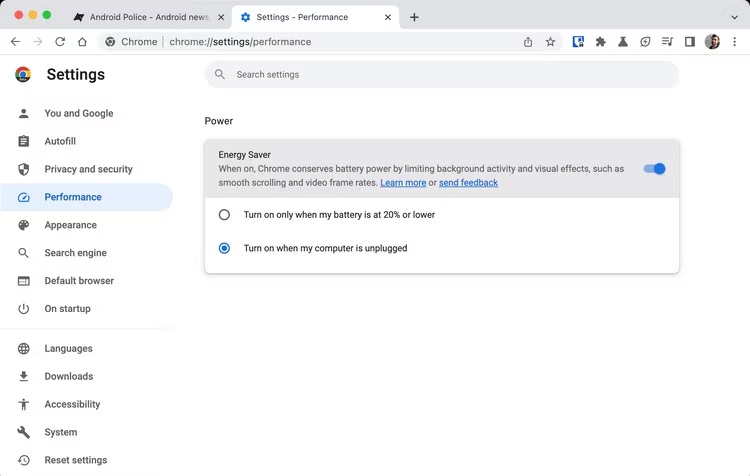Open the Extensions puzzle piece icon
The image size is (750, 476).
(x=600, y=42)
